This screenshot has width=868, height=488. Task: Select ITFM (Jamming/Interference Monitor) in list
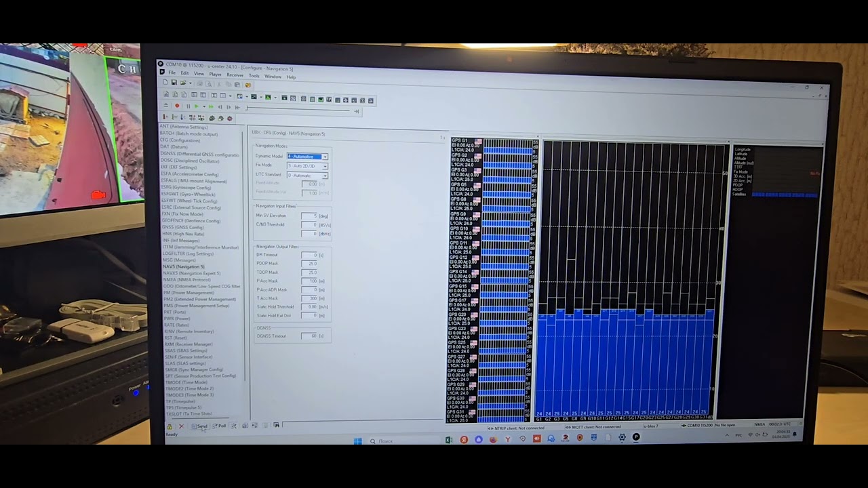click(x=200, y=247)
